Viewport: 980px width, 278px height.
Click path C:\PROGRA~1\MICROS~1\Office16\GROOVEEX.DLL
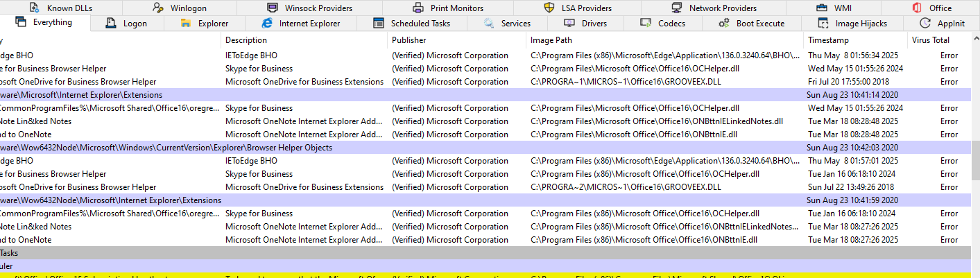tap(626, 82)
